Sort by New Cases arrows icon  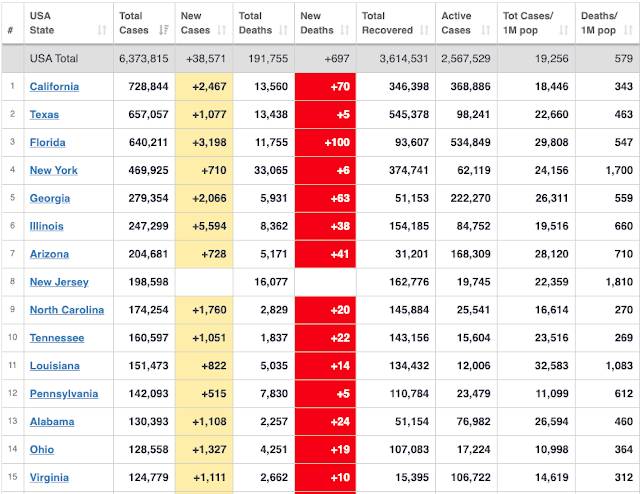pos(222,30)
